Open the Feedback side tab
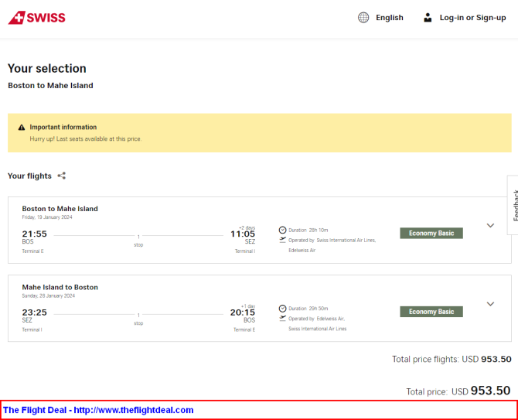The image size is (518, 420). [x=513, y=205]
